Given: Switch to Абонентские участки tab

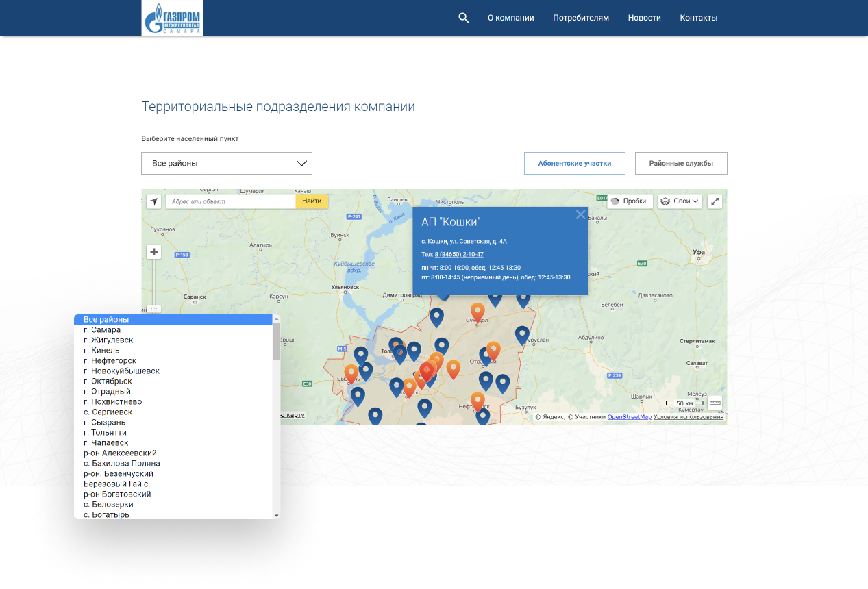Looking at the screenshot, I should 575,163.
